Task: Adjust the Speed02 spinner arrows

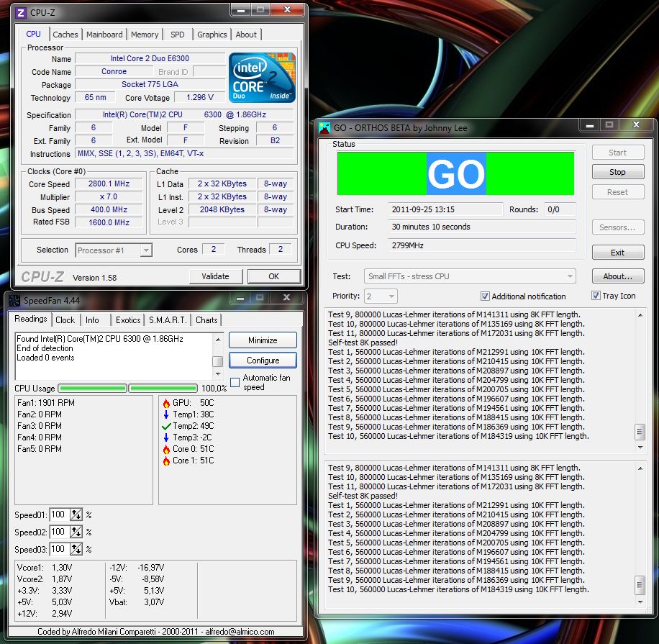Action: click(x=76, y=532)
